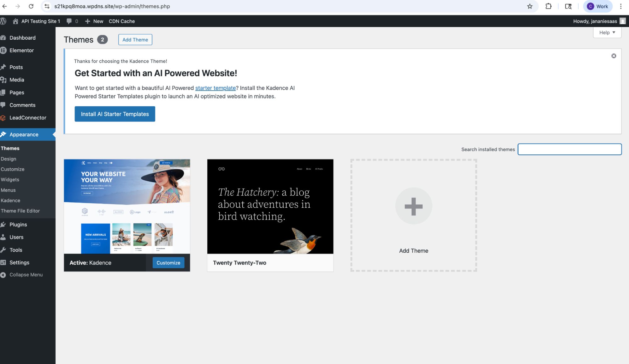This screenshot has width=629, height=364.
Task: Bookmark this page with the star icon
Action: (x=530, y=6)
